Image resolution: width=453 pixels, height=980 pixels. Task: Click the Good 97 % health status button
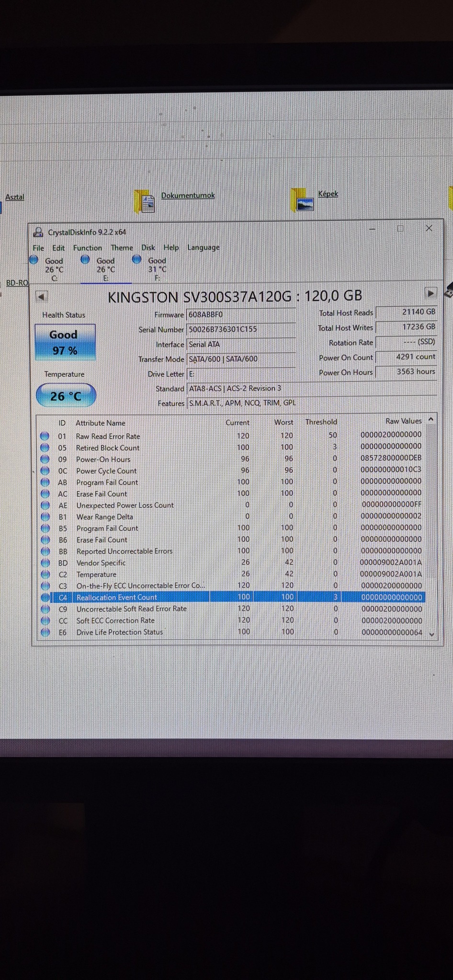click(65, 342)
